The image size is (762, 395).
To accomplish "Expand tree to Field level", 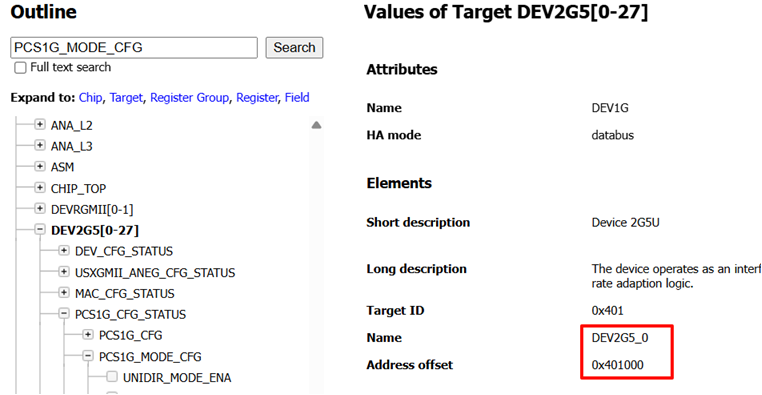I will [297, 98].
